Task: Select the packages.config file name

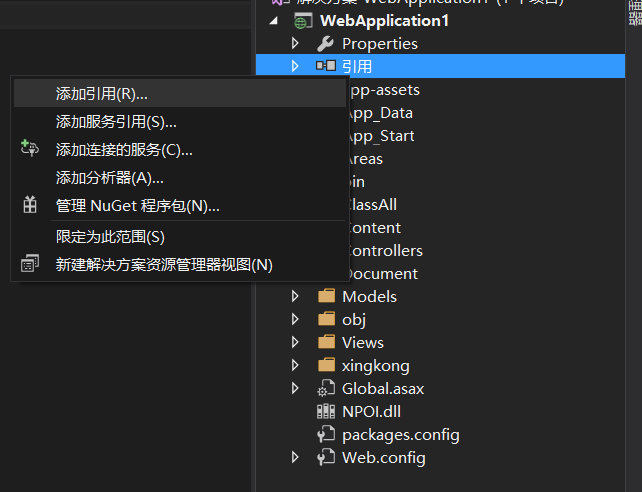Action: tap(400, 436)
